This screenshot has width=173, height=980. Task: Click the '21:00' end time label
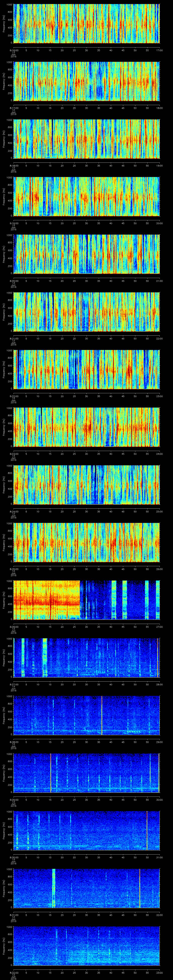(x=159, y=280)
